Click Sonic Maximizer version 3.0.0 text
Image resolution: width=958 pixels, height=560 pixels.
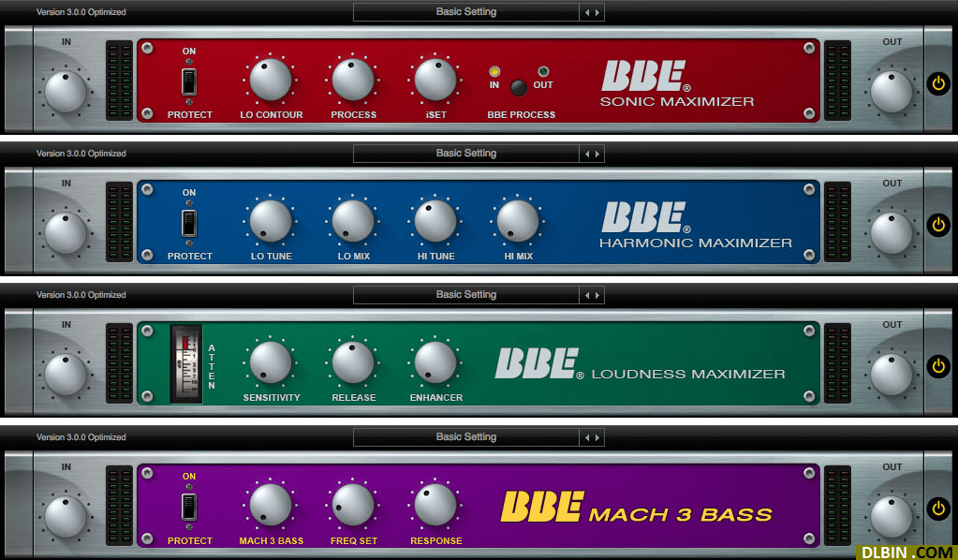tap(81, 12)
